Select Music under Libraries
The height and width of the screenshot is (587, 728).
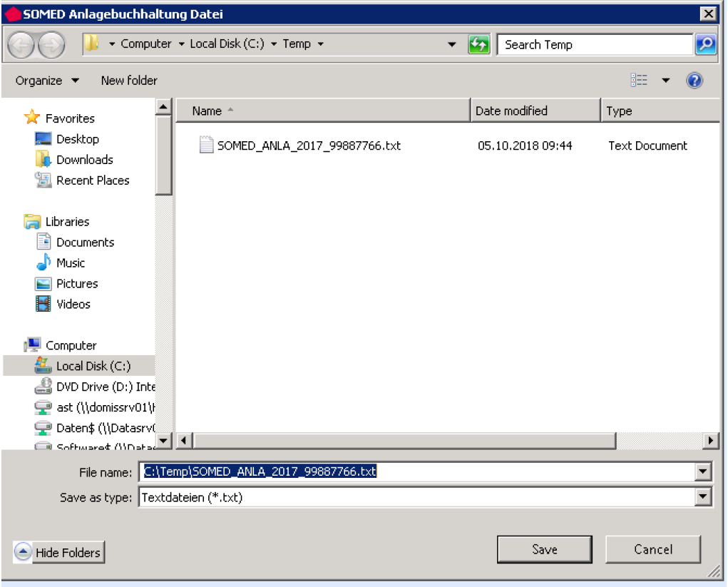[71, 263]
